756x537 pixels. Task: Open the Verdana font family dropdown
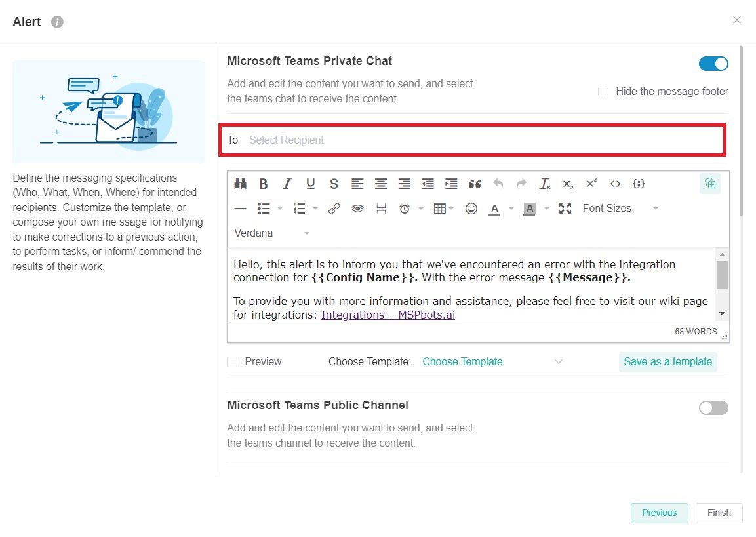pyautogui.click(x=271, y=233)
